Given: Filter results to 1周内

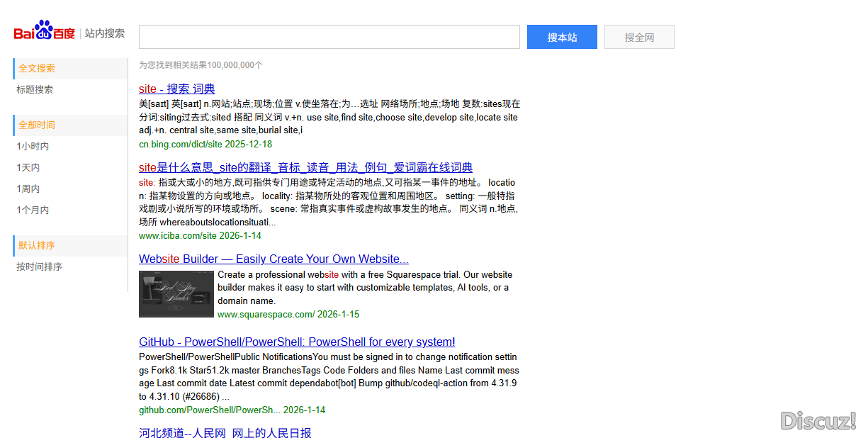Looking at the screenshot, I should (28, 189).
